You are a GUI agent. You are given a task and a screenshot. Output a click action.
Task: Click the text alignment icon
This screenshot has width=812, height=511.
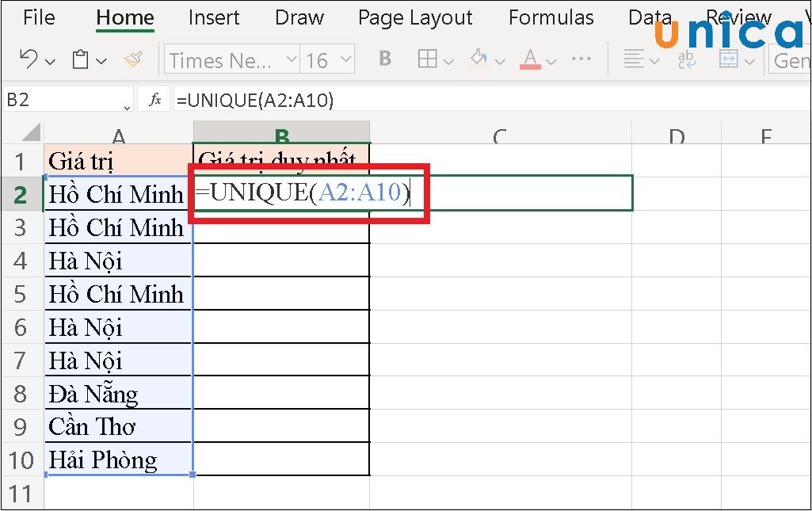(x=634, y=59)
